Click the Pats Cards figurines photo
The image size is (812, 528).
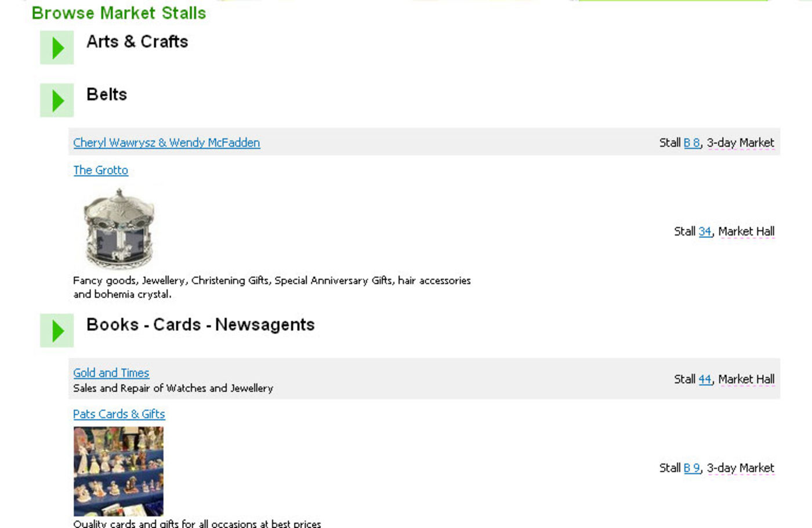coord(118,471)
